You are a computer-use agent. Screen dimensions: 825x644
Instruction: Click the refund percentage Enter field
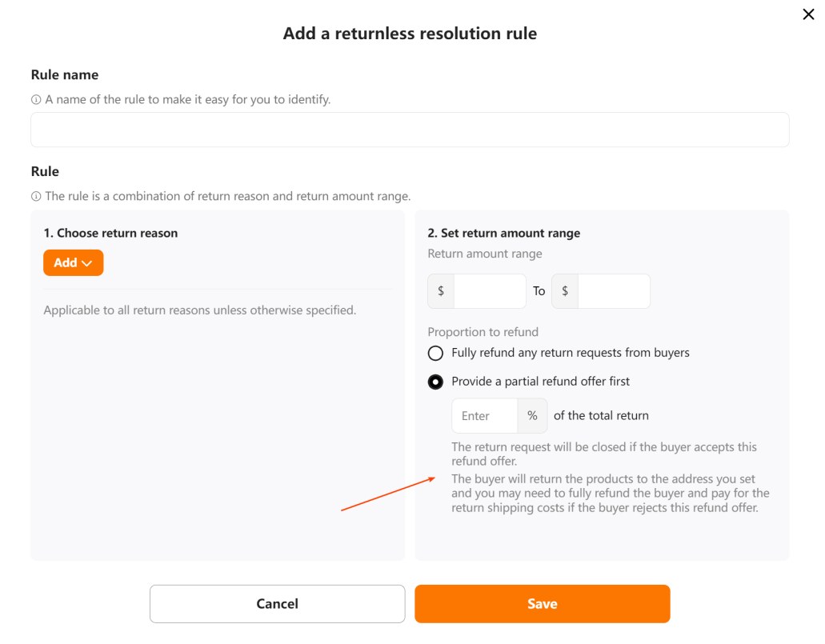484,415
